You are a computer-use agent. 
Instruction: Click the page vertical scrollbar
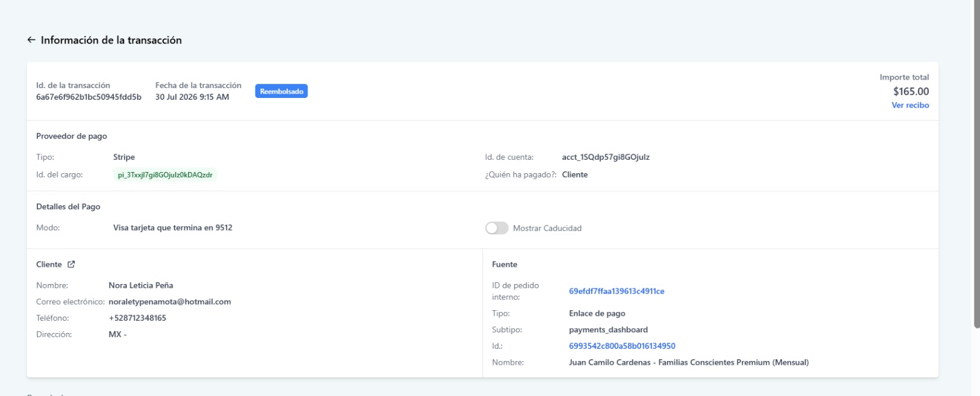[976, 164]
